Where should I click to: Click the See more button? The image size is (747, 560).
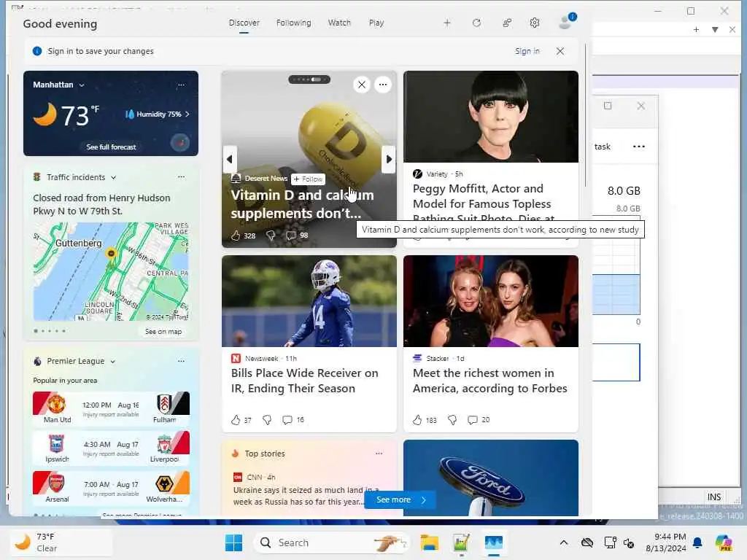400,500
